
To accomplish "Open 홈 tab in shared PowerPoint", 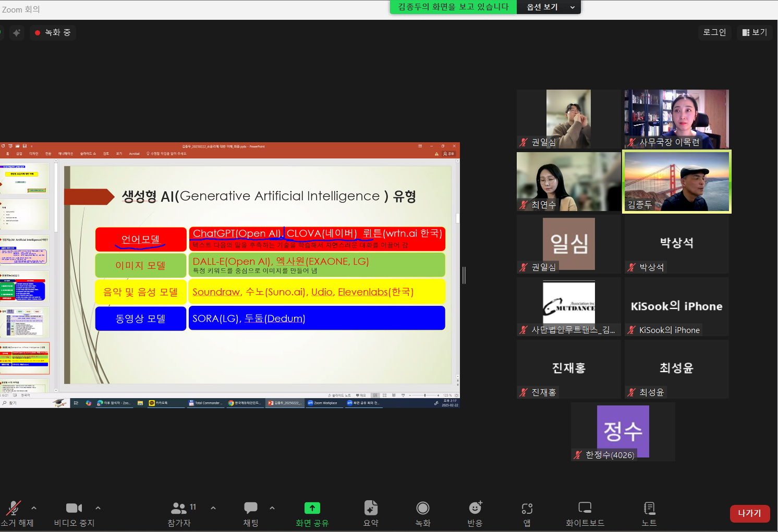I will point(7,154).
